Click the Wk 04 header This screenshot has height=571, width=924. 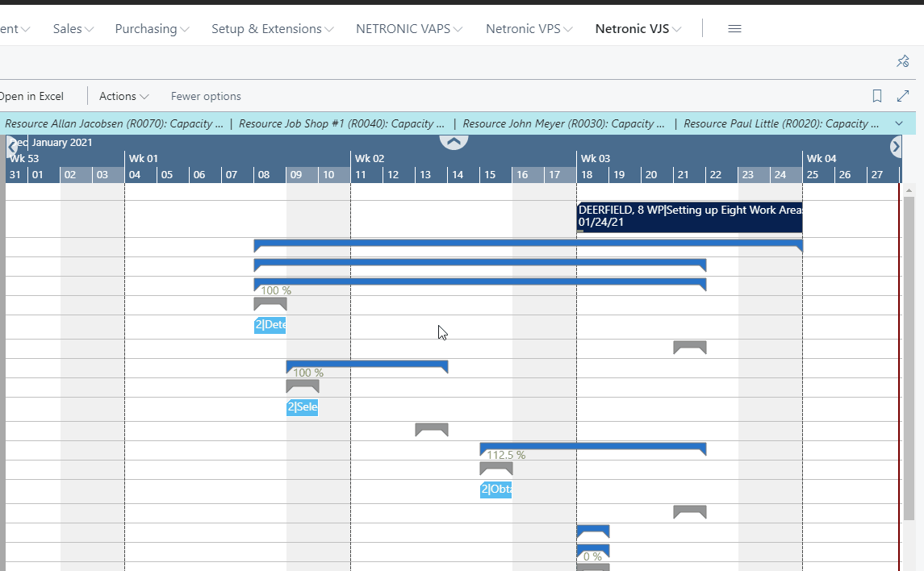[x=851, y=158]
